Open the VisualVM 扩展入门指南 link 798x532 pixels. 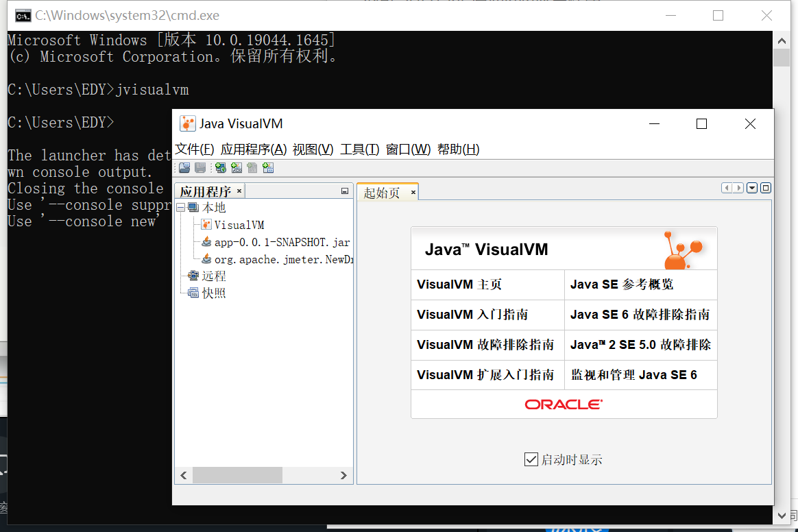(x=485, y=375)
